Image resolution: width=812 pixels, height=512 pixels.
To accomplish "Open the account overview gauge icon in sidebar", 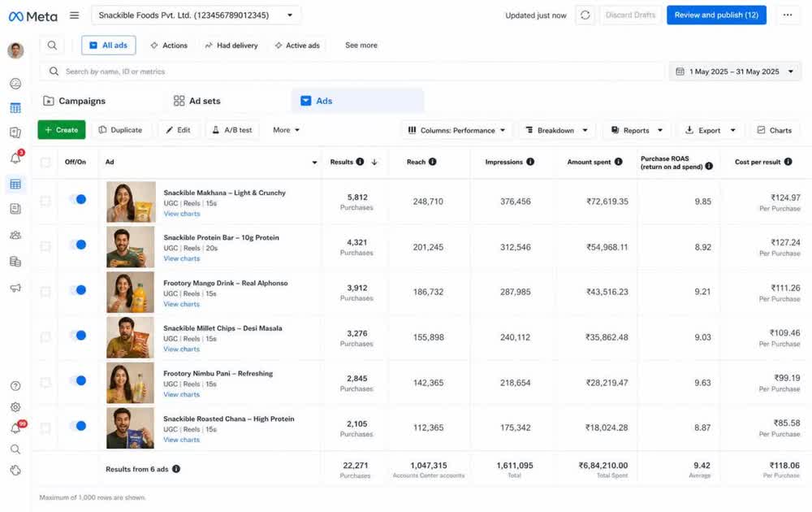I will (x=15, y=84).
